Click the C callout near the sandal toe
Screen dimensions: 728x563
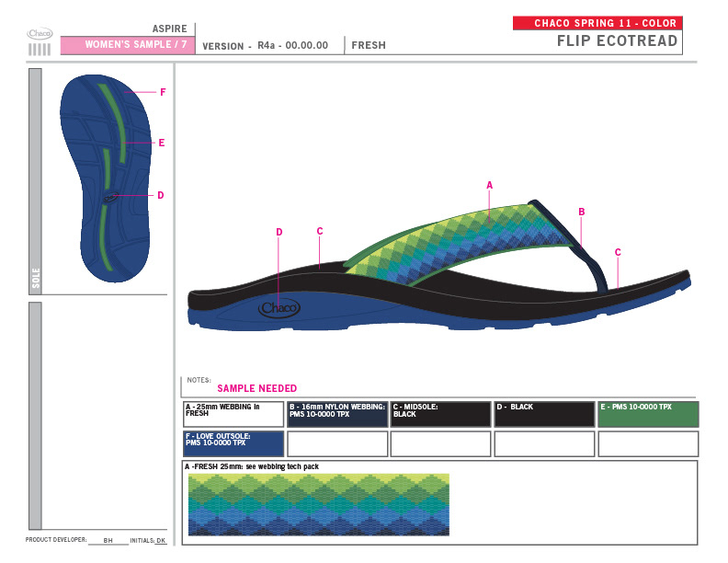click(618, 252)
